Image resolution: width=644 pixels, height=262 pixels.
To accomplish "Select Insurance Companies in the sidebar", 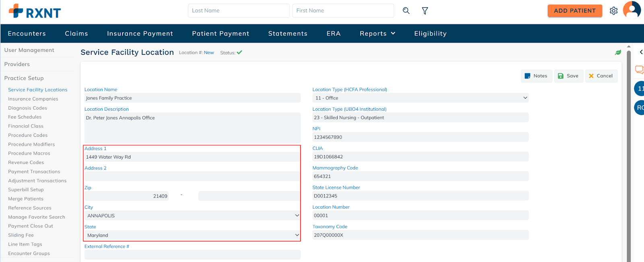I will pos(33,99).
